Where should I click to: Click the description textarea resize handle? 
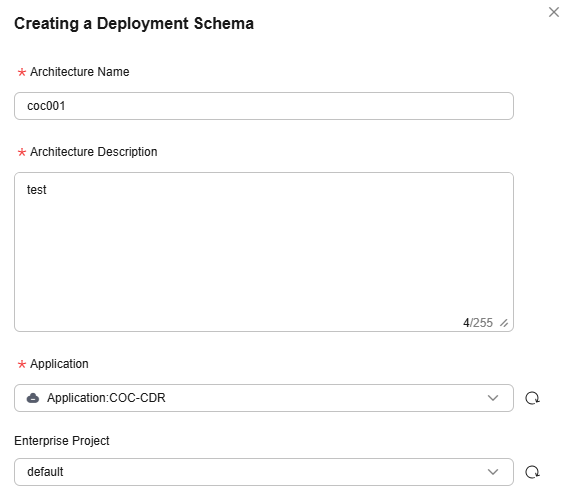(504, 323)
